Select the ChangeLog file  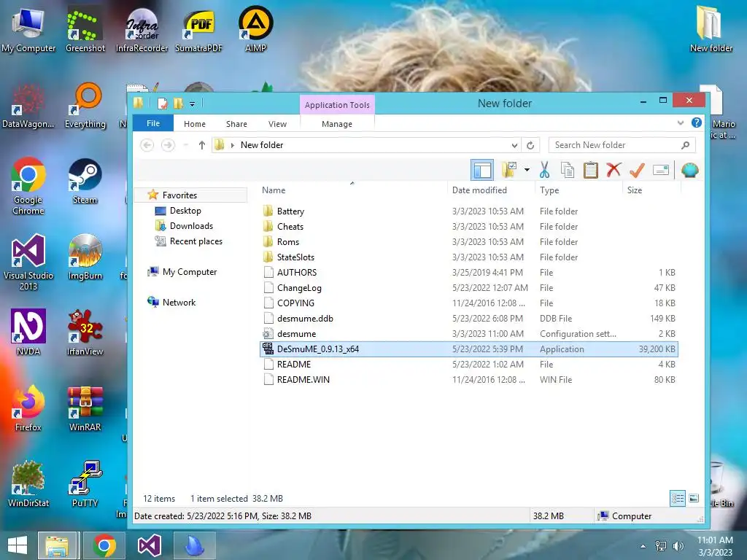point(299,287)
